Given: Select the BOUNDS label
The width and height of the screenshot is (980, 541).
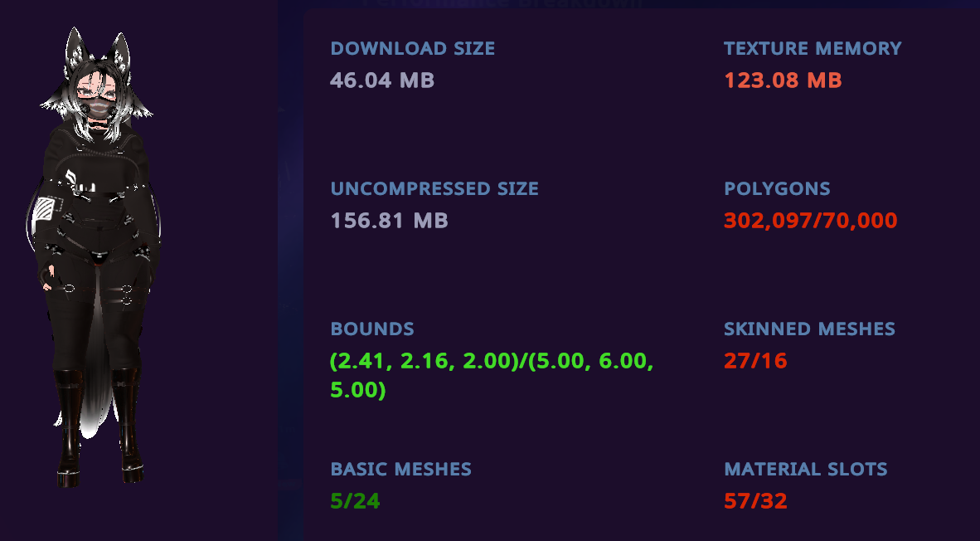Looking at the screenshot, I should 372,329.
